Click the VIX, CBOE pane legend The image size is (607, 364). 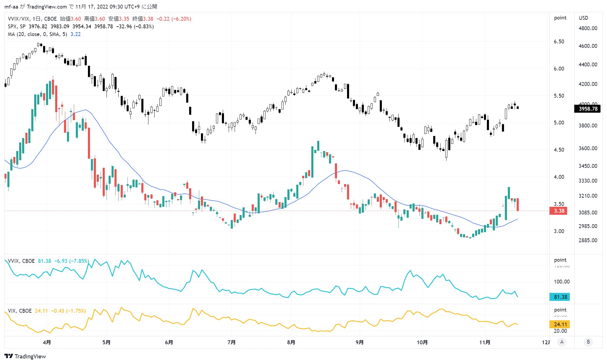tap(20, 311)
